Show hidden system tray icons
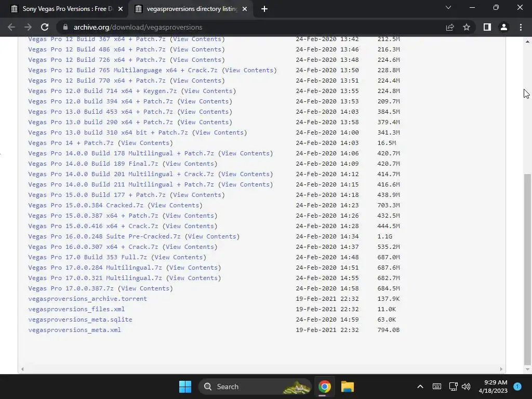 tap(420, 387)
